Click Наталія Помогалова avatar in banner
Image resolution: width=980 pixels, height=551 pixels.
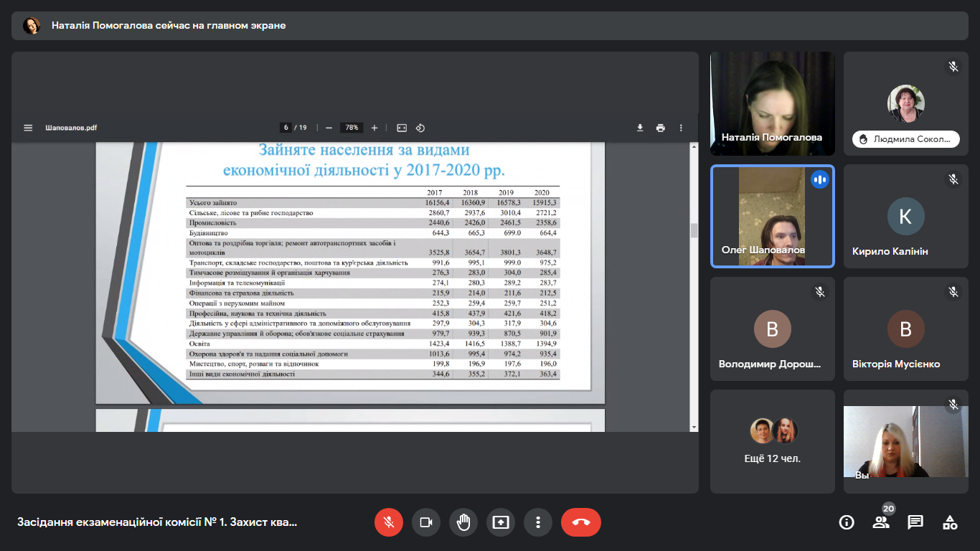(x=32, y=26)
